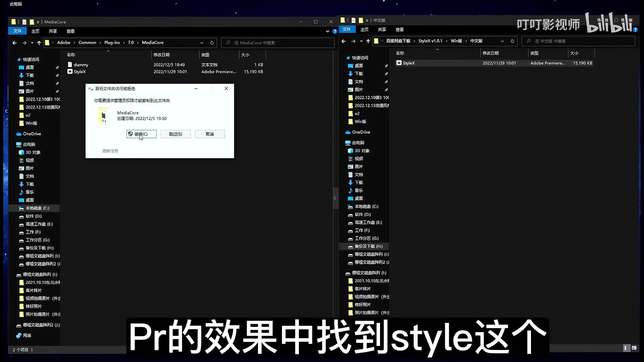This screenshot has width=644, height=362.
Task: Click the back arrow in the MediaCore window
Action: (x=14, y=43)
